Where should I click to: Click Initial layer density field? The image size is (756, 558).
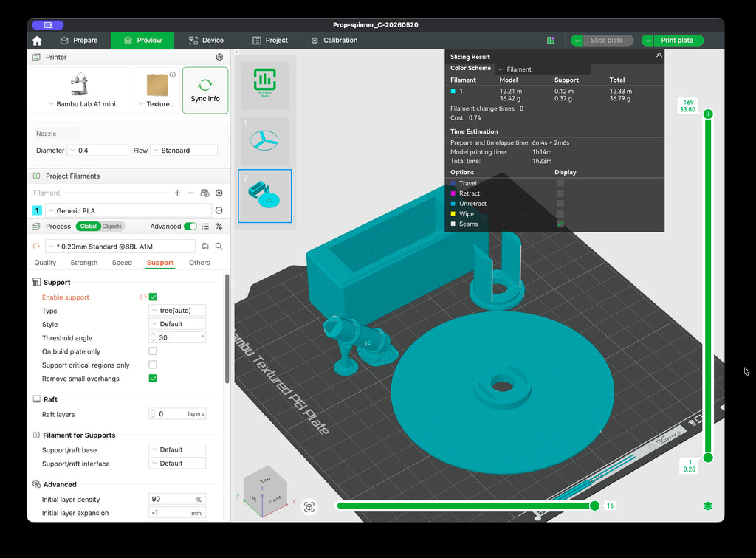177,499
